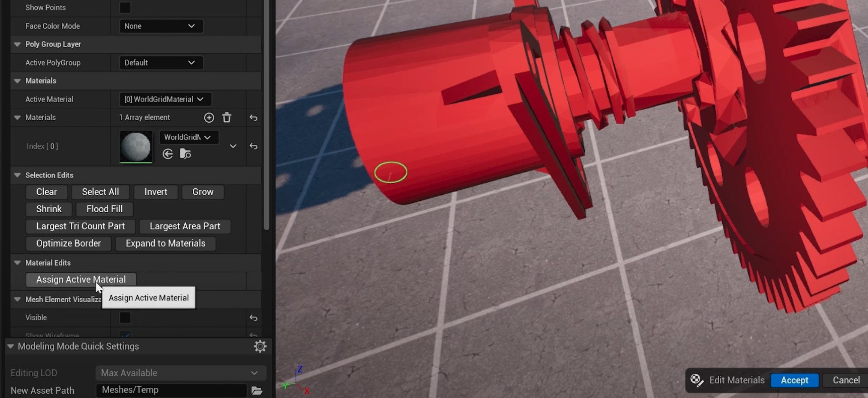Add a new Materials array element
The width and height of the screenshot is (868, 398).
point(209,118)
